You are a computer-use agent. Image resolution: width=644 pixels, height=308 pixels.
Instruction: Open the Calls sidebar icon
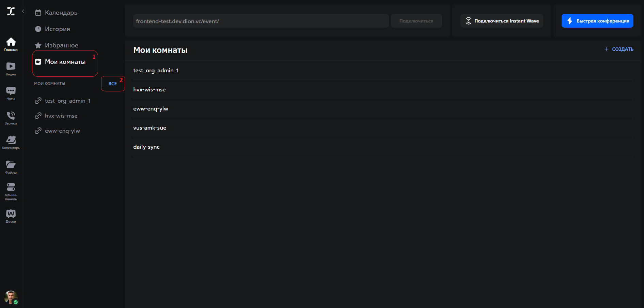[11, 117]
